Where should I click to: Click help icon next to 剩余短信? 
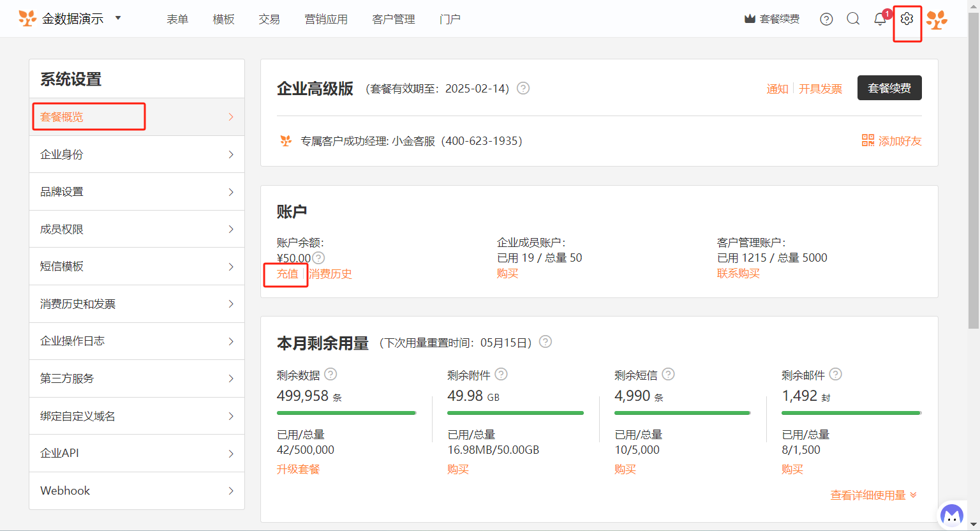668,374
